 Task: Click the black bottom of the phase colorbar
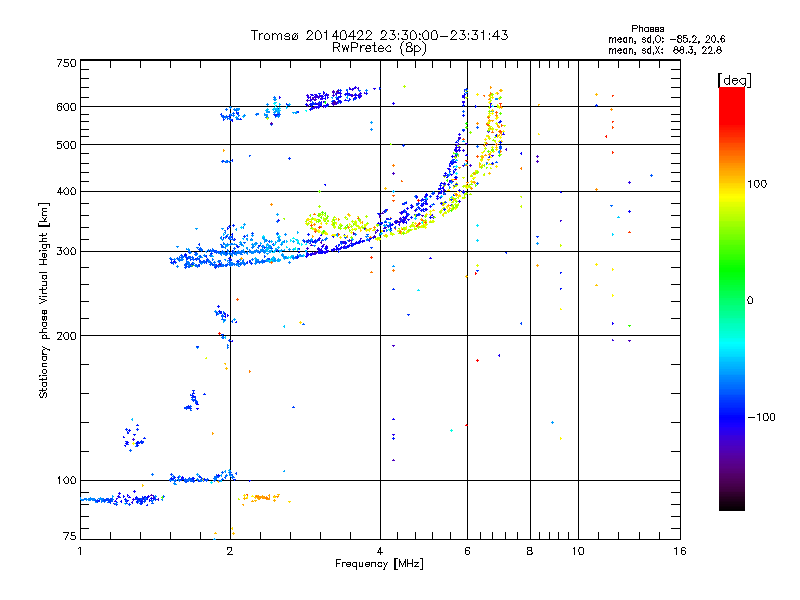click(x=732, y=503)
